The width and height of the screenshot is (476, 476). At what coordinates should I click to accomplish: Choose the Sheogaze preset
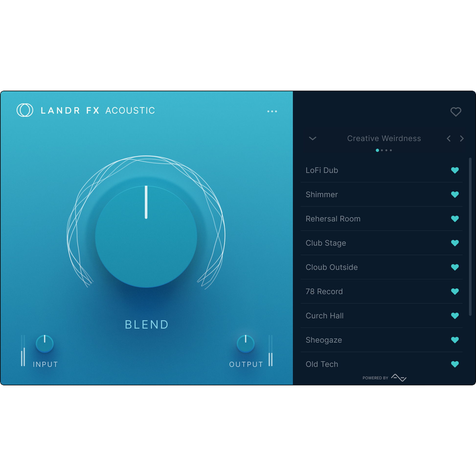click(324, 340)
